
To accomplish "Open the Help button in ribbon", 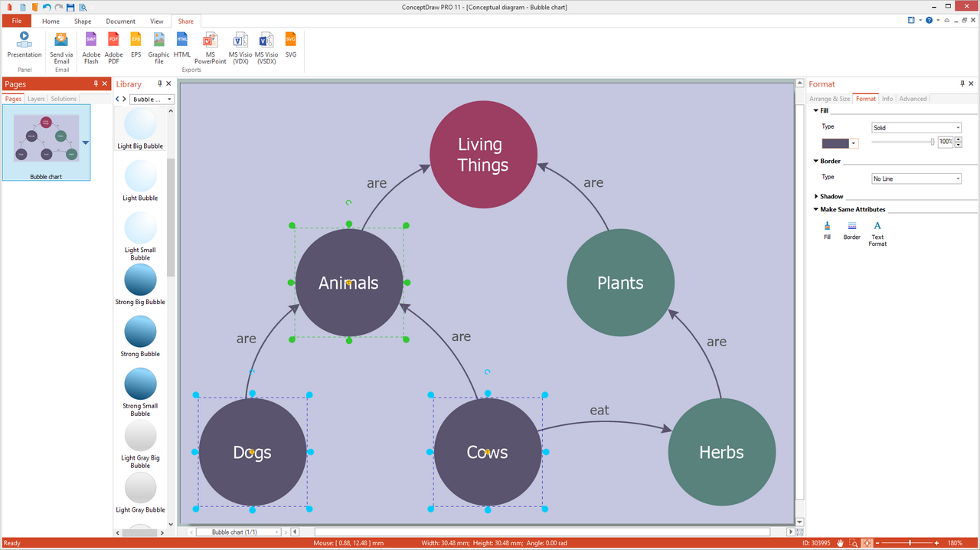I will click(x=929, y=21).
